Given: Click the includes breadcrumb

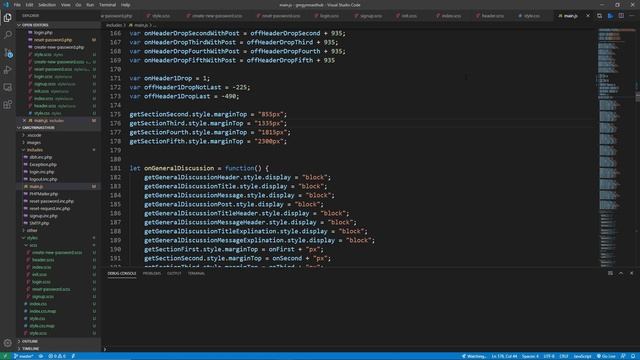Looking at the screenshot, I should pos(114,25).
